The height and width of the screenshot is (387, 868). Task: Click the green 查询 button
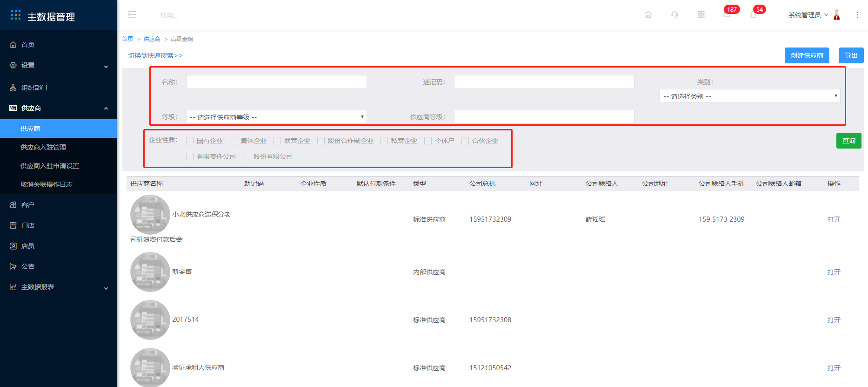click(x=849, y=141)
